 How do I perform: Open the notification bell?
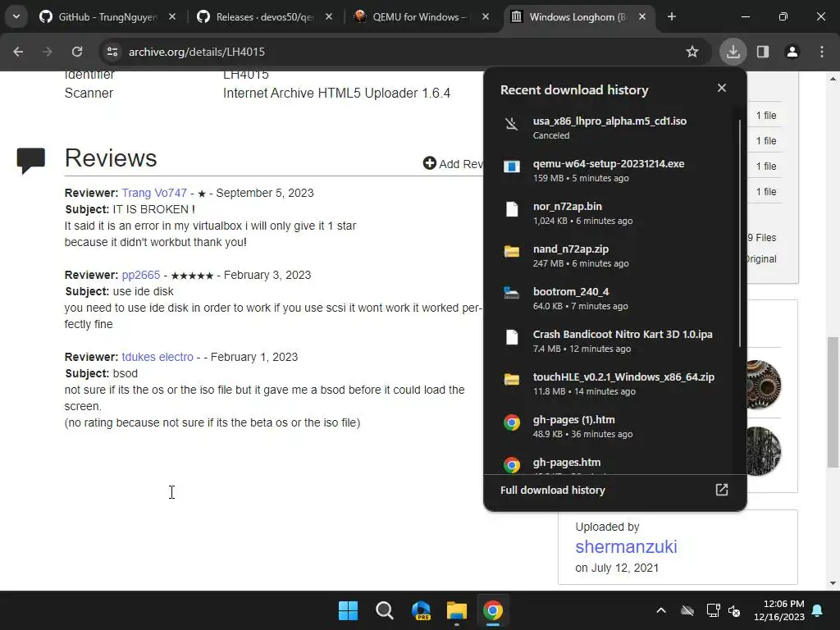(818, 610)
